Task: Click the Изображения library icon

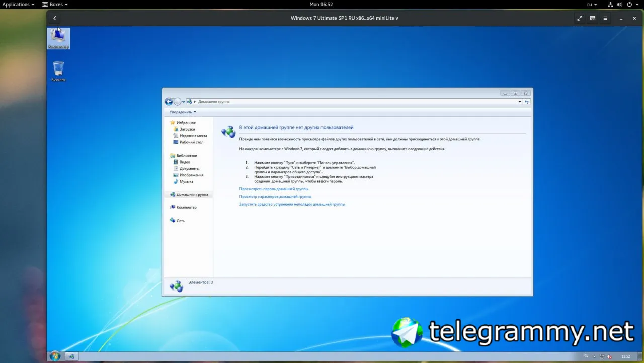Action: coord(176,175)
